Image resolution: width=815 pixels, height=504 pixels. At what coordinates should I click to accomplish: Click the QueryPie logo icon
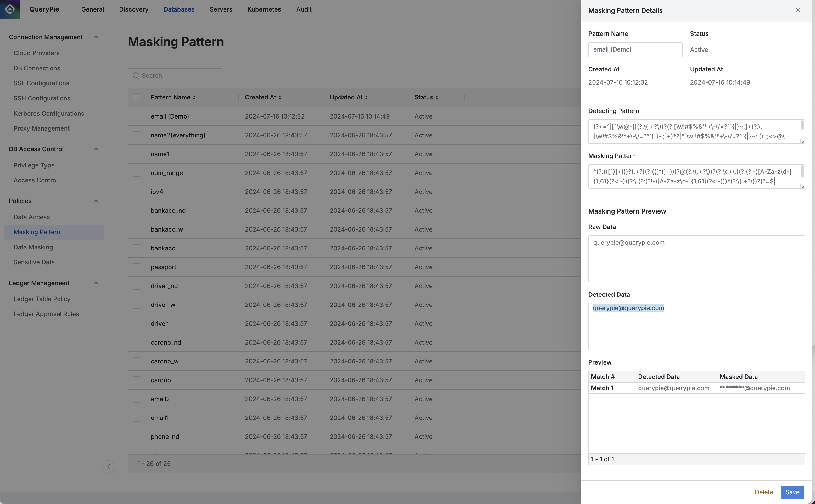pos(10,9)
